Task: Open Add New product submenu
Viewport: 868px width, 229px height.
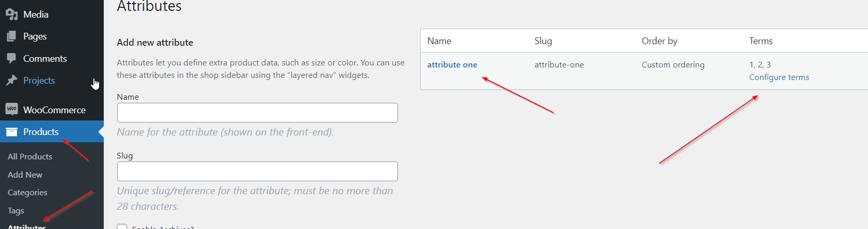Action: coord(25,174)
